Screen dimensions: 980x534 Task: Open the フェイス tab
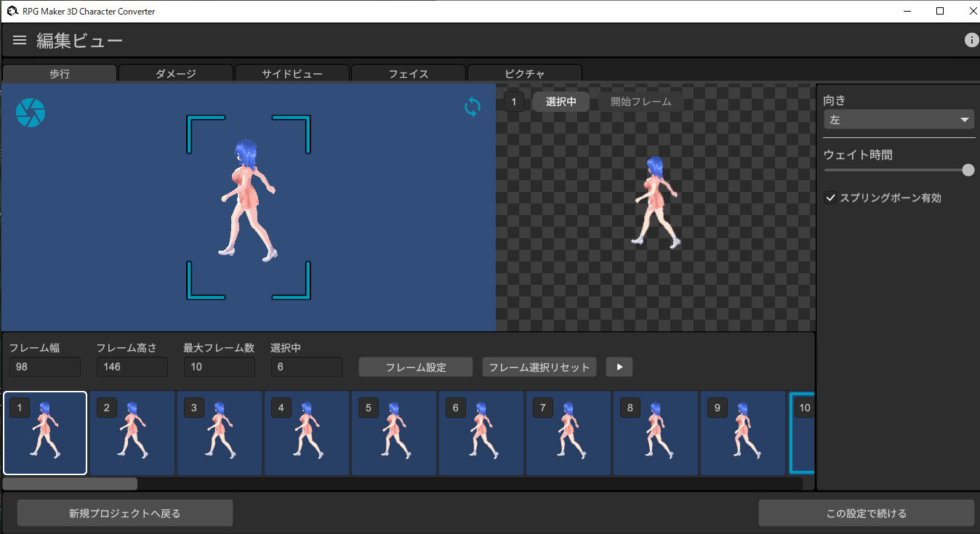(x=408, y=73)
